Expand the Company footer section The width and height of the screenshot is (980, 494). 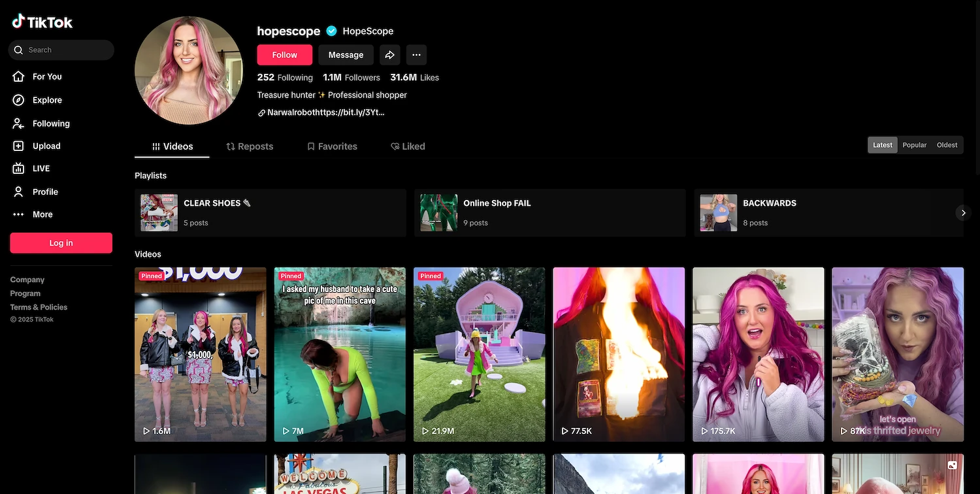point(27,280)
